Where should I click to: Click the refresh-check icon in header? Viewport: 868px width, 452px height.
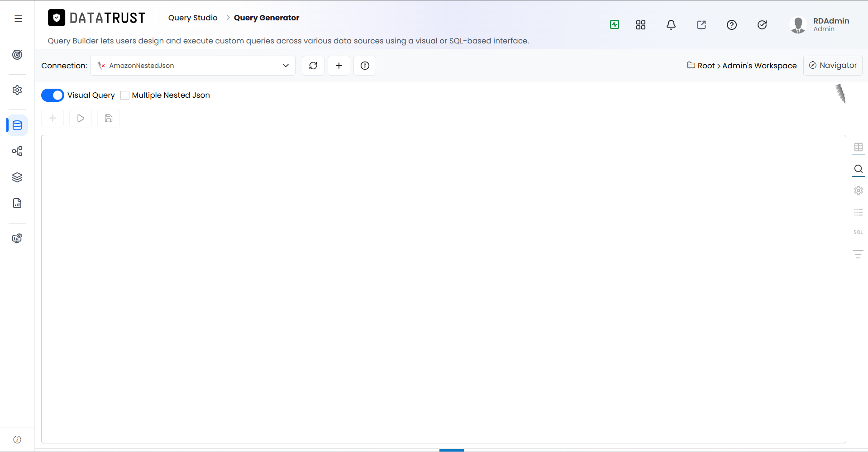coord(762,25)
